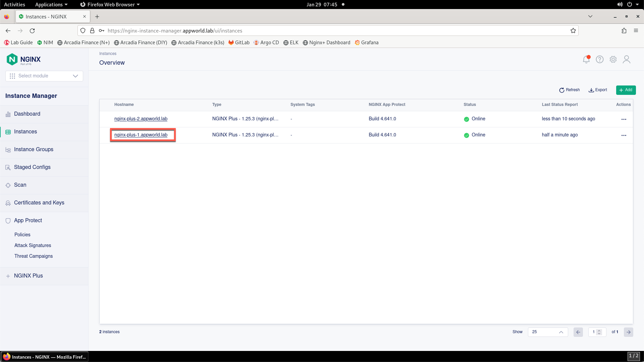
Task: Open Staged Configs in the sidebar
Action: (44, 167)
